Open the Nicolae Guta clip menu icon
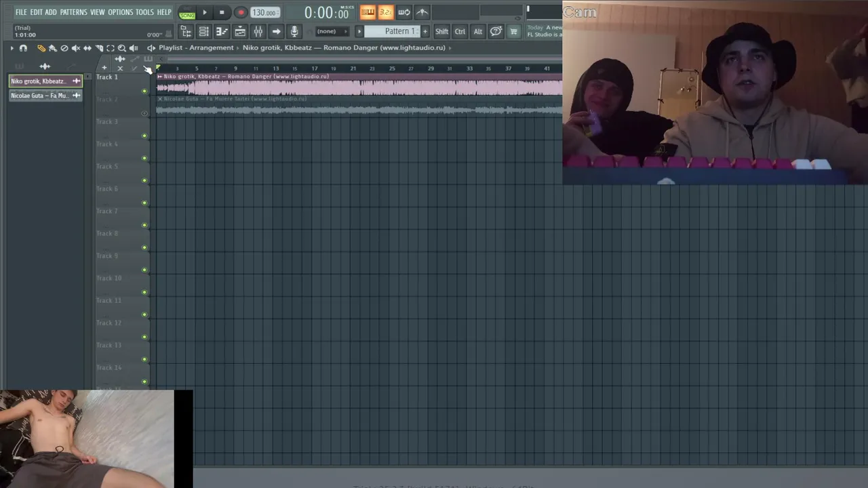 [x=160, y=99]
